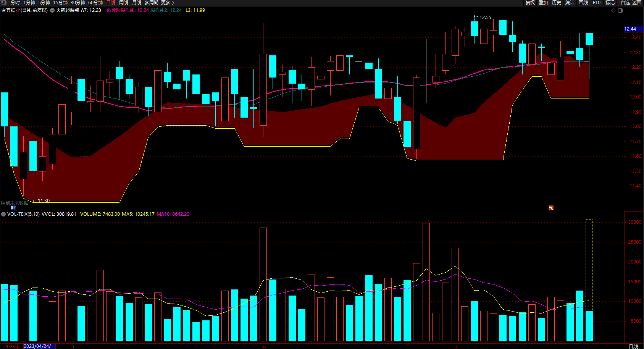Click the MA5: 10245.17 label
Viewport: 644px width, 349px height.
click(138, 214)
